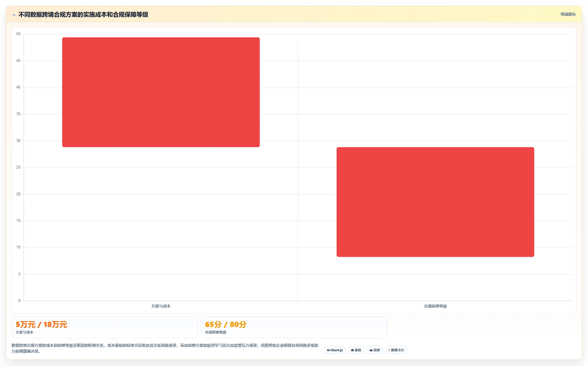The width and height of the screenshot is (588, 366).
Task: Click the 方案与成本 caption under 5万元 card
Action: tap(24, 332)
